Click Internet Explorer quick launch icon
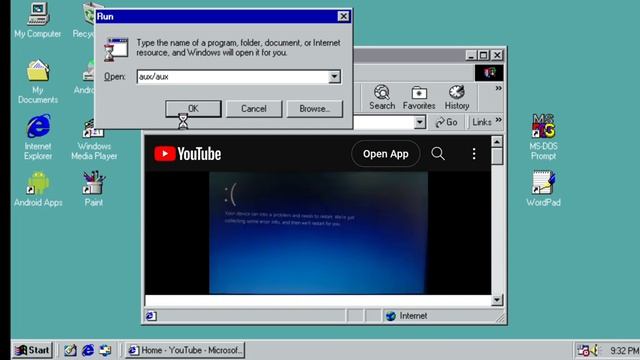 (88, 350)
